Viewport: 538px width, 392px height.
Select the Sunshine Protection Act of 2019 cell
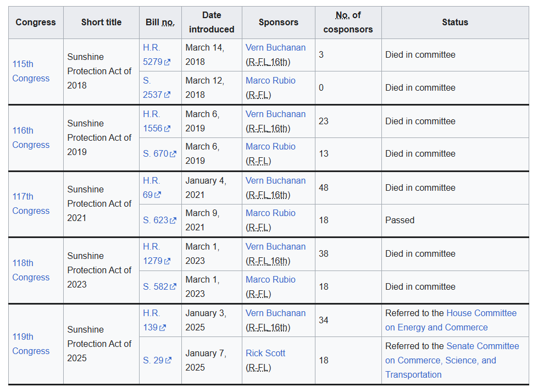click(101, 137)
